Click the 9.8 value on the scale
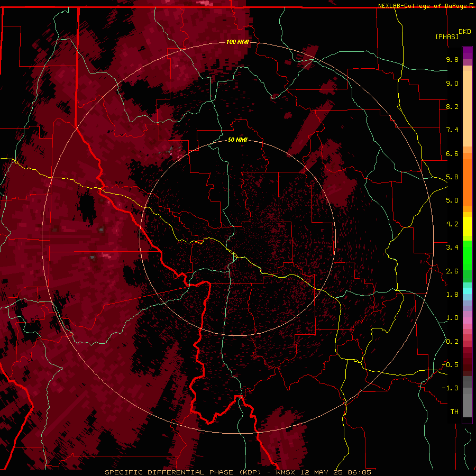The height and width of the screenshot is (476, 476). click(452, 59)
